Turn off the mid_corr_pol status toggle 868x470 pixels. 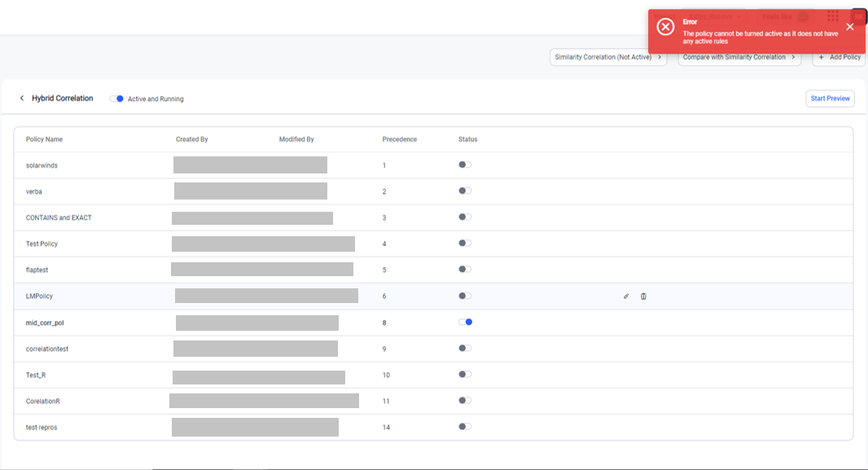[x=465, y=322]
